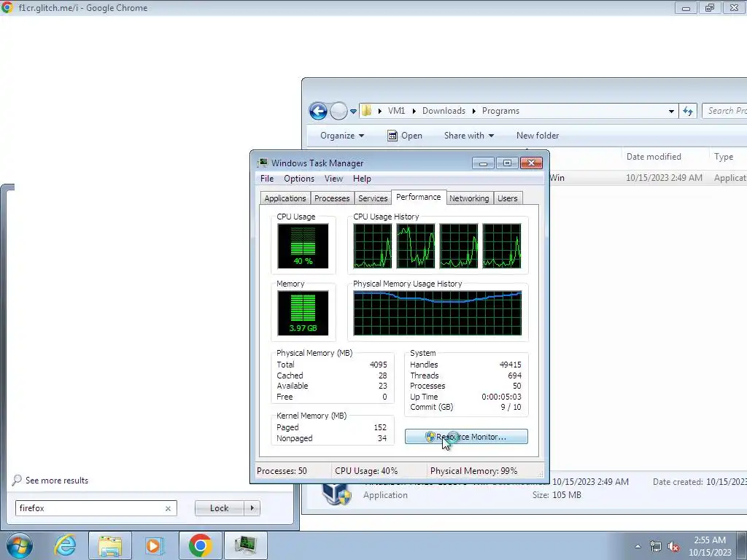Click the Start search box containing firefox

(96, 508)
